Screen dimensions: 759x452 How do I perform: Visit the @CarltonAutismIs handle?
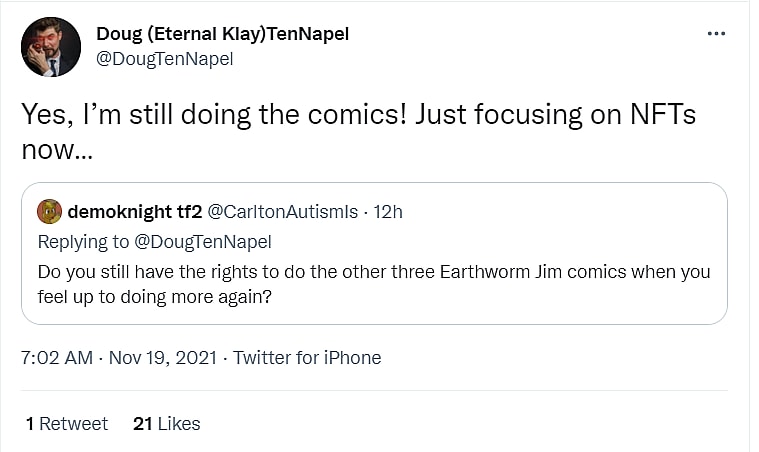(x=285, y=212)
